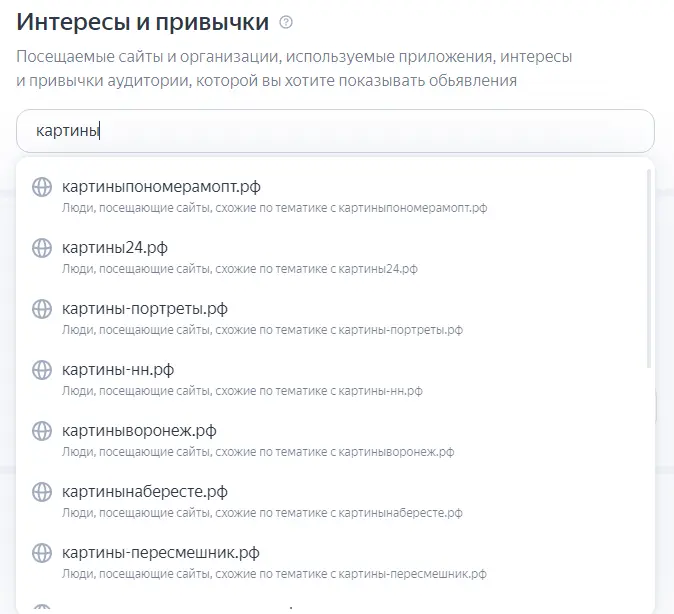Click the search field containing картины

(335, 131)
